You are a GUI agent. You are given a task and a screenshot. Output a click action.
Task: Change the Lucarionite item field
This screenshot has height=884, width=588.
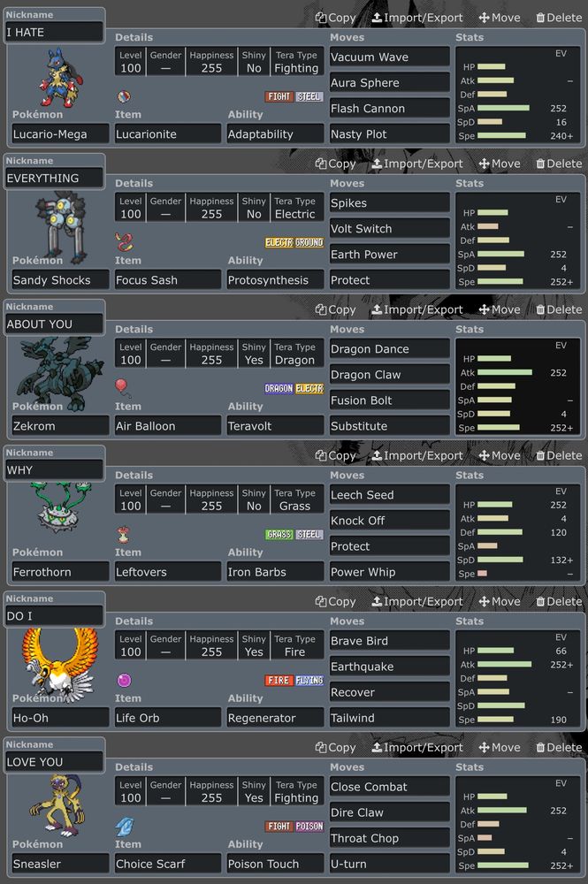click(x=167, y=134)
